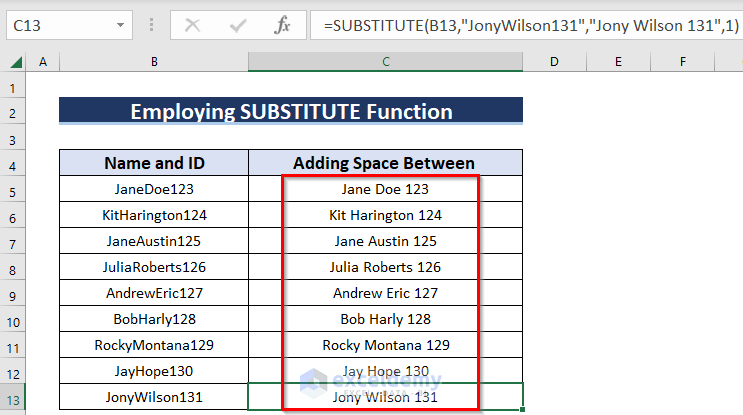Select the cell with 'RockyMontana129'
743x415 pixels.
154,345
